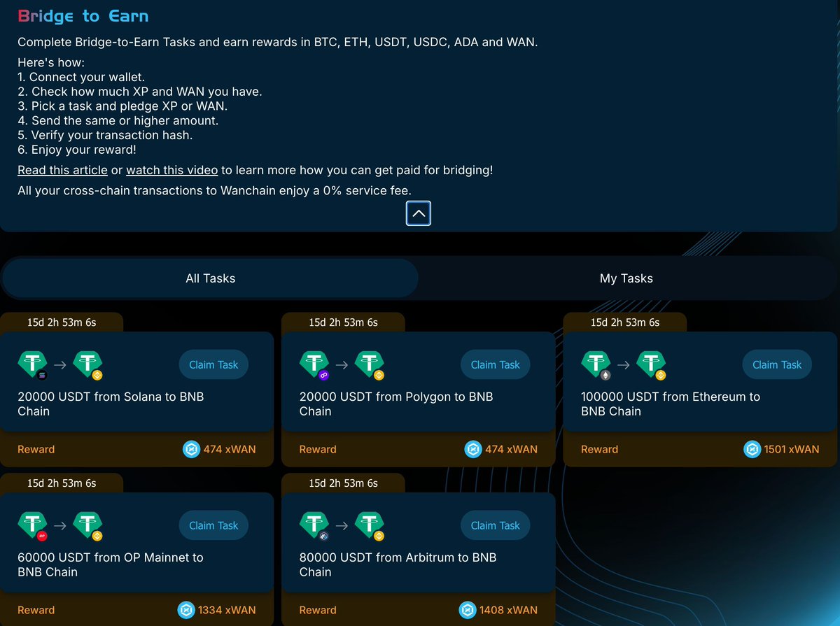Click the Arbitrum USDT source token icon
The image size is (840, 626).
tap(314, 525)
